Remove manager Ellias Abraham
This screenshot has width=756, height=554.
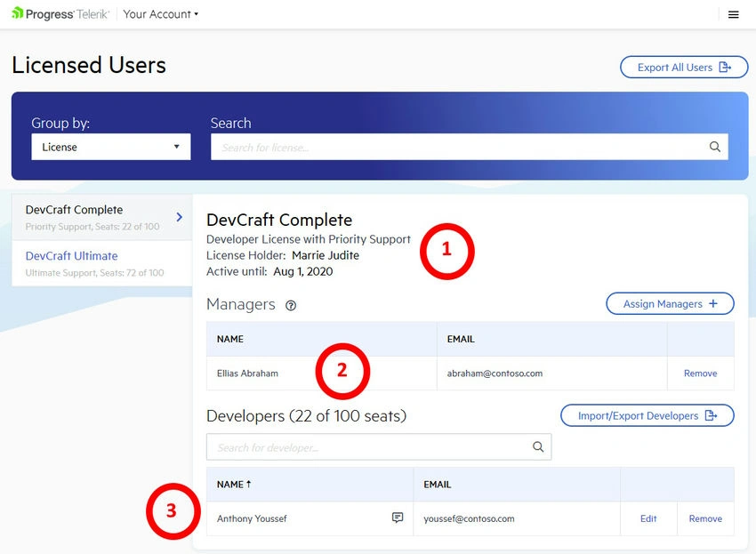tap(700, 373)
